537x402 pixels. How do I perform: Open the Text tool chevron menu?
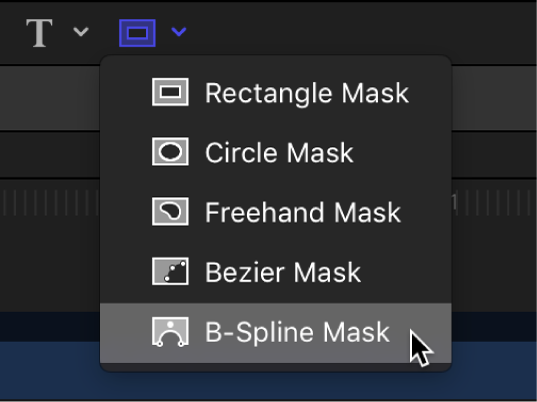click(x=81, y=32)
